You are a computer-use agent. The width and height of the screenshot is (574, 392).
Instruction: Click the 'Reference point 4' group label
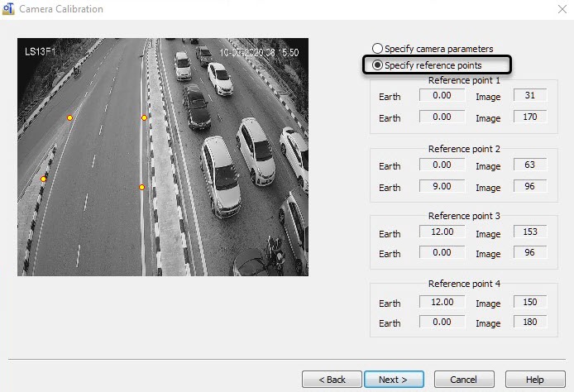pos(464,284)
